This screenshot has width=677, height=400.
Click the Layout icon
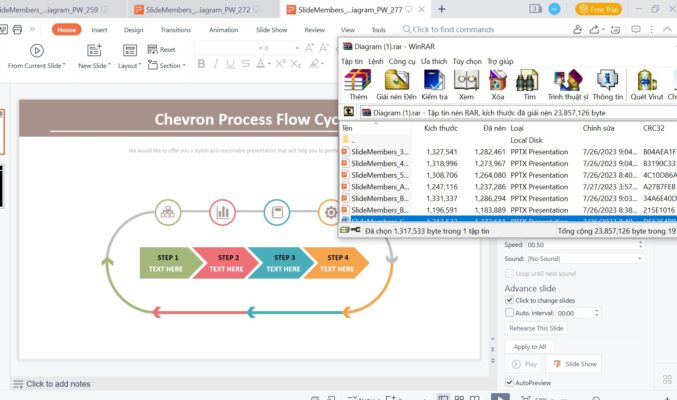(130, 51)
